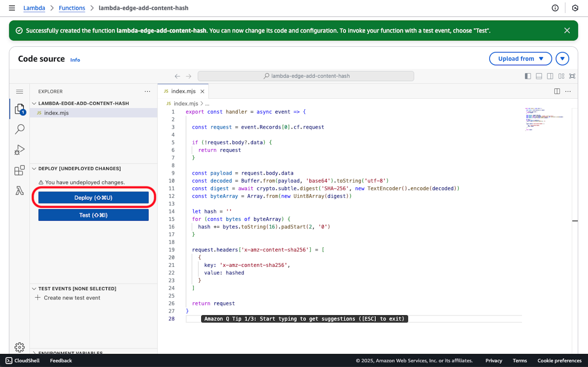Open the Upload from dropdown
This screenshot has width=588, height=367.
[x=520, y=59]
